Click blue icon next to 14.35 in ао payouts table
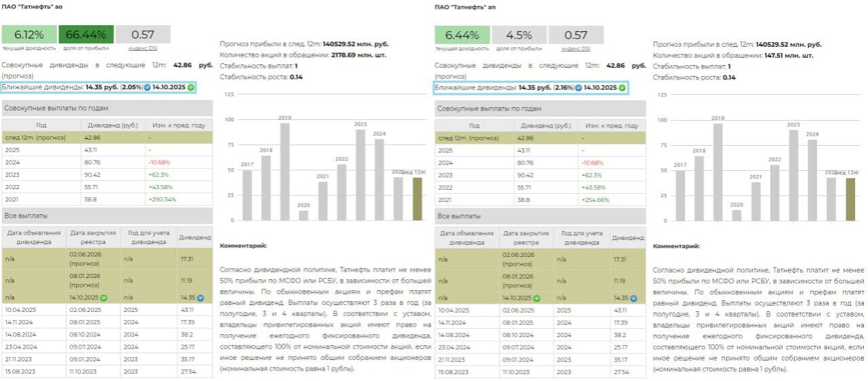The width and height of the screenshot is (868, 381). (201, 298)
